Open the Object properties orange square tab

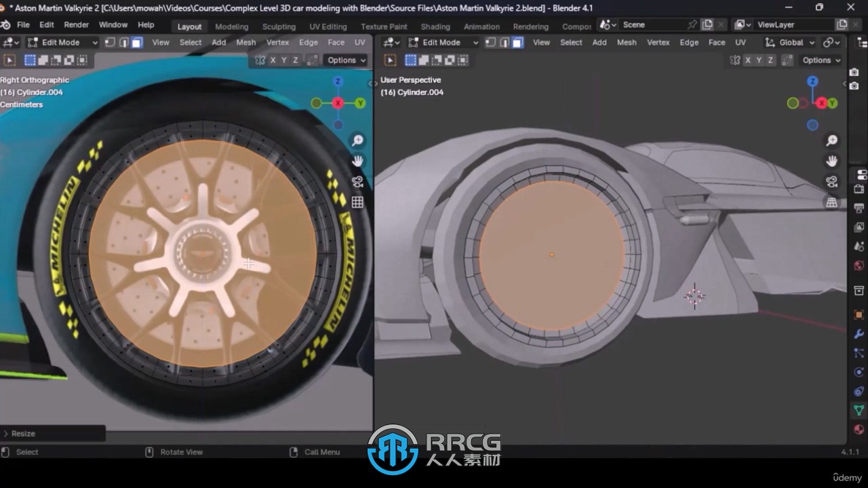(859, 314)
